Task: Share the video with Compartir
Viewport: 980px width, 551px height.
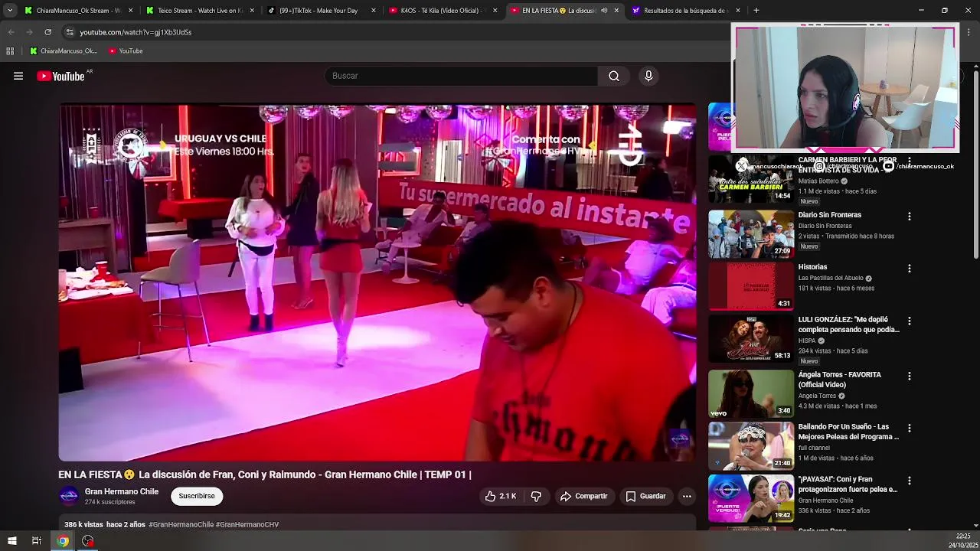Action: tap(584, 496)
